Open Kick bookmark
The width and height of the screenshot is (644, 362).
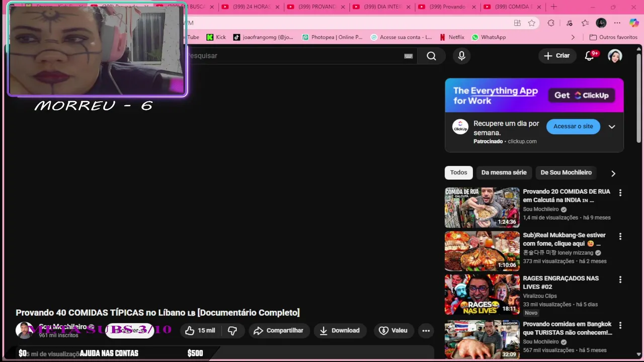216,37
